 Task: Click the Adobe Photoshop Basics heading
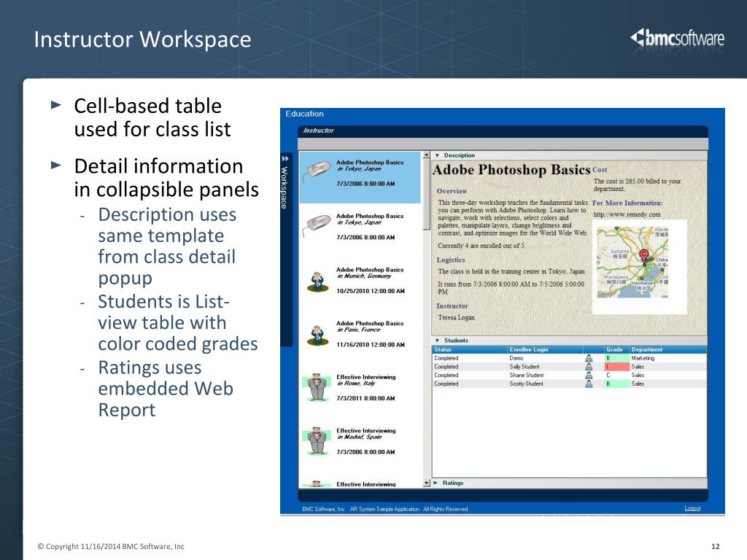coord(511,170)
